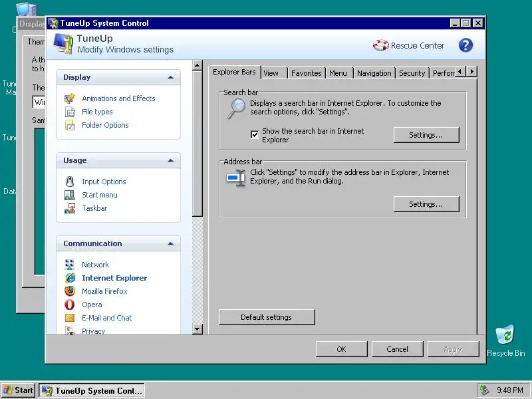Toggle Show the search bar in Internet Explorer

255,135
